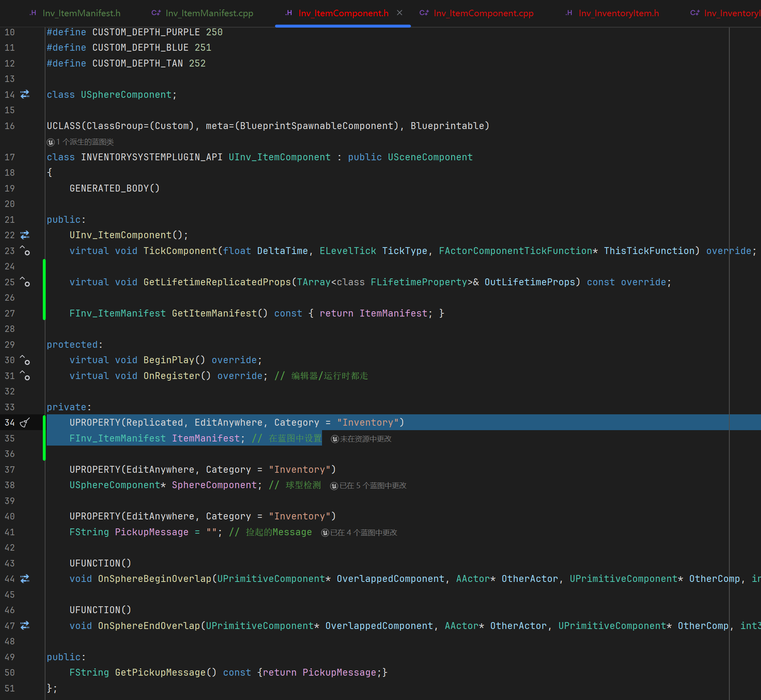Click the override gutter icon on line 25
Screen dimensions: 761x700
25,282
